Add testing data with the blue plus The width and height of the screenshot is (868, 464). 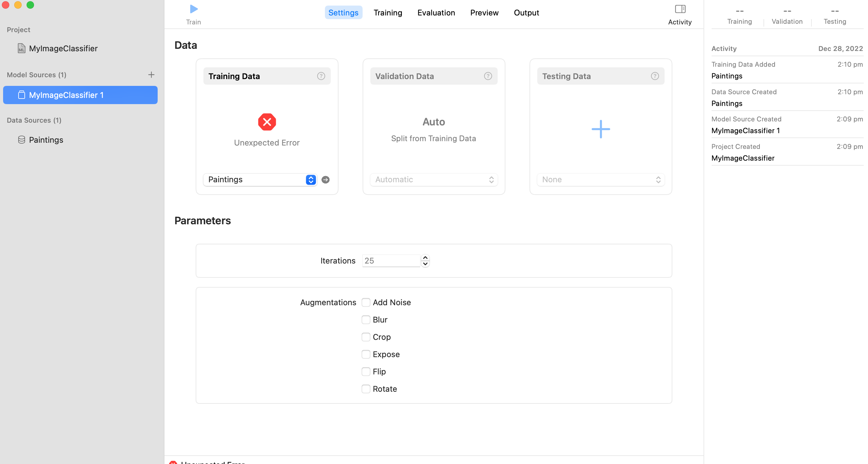[x=600, y=129]
